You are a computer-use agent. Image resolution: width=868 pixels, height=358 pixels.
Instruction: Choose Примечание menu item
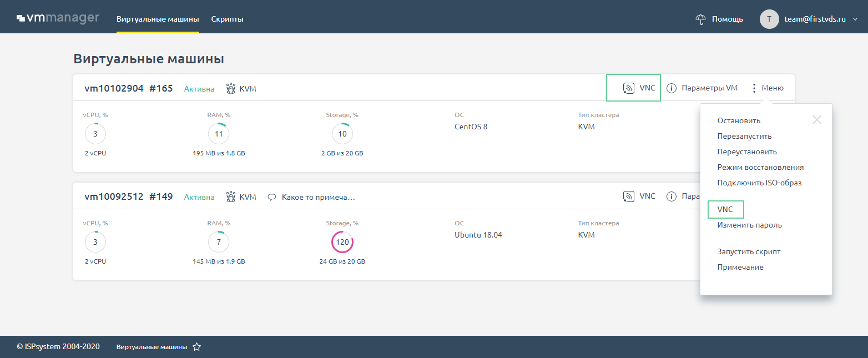click(740, 267)
